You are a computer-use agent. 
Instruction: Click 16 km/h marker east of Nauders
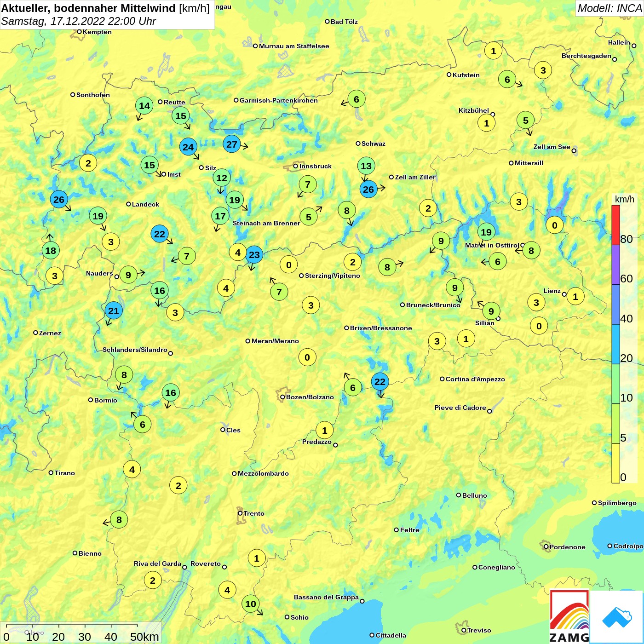click(x=160, y=291)
